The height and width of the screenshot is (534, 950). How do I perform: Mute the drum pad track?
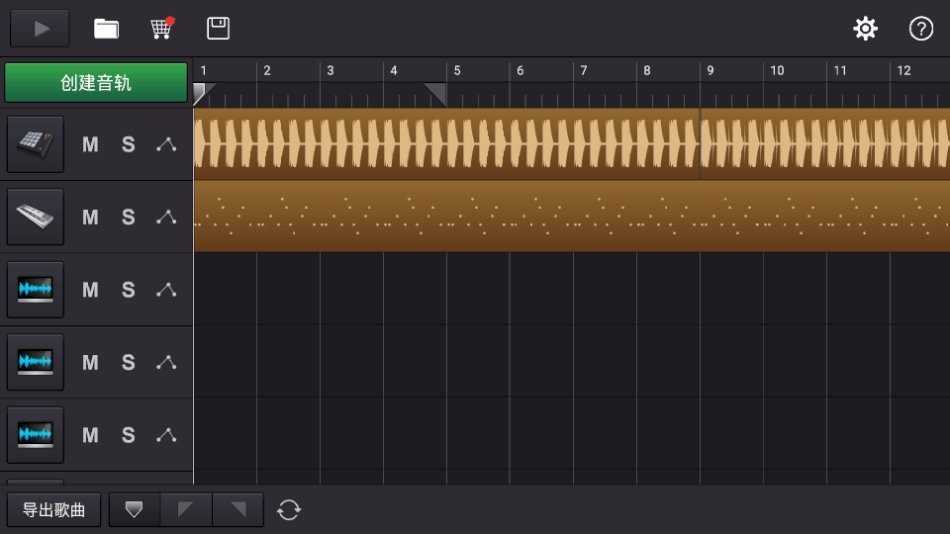pos(90,144)
